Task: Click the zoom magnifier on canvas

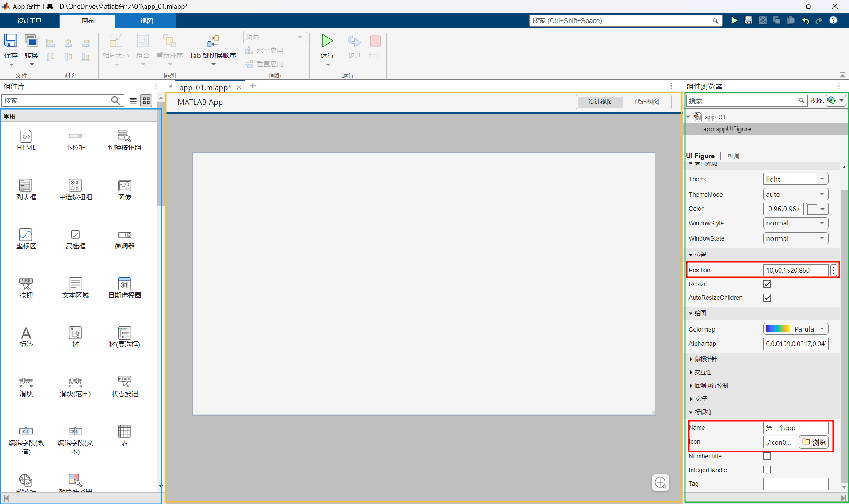Action: 660,482
